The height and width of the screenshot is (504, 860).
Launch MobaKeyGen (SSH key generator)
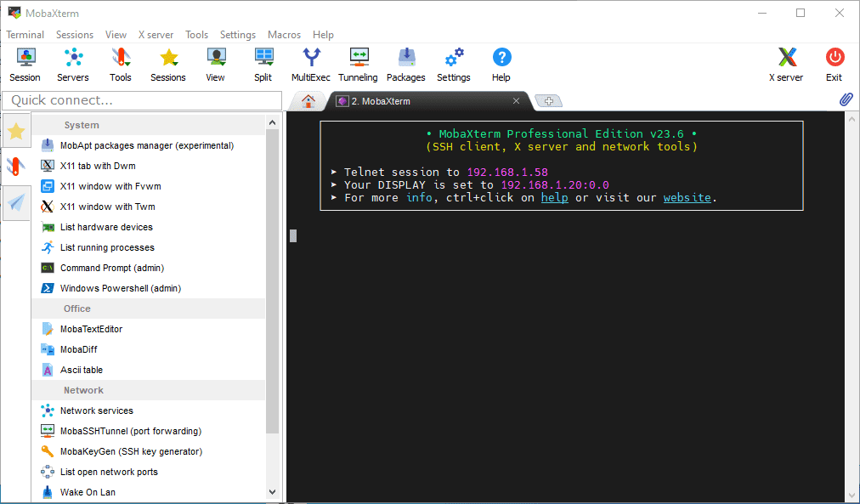(148, 451)
